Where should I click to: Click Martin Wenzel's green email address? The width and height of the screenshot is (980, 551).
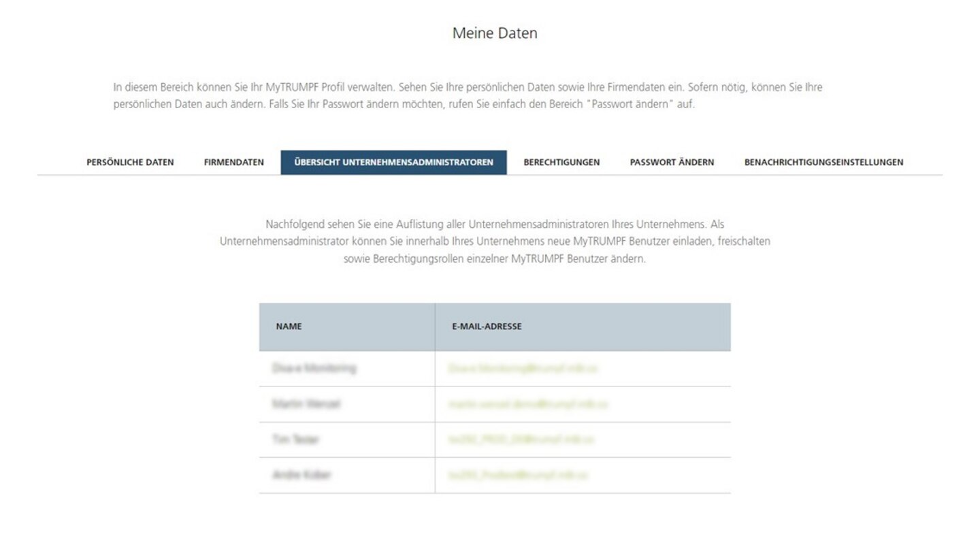527,404
